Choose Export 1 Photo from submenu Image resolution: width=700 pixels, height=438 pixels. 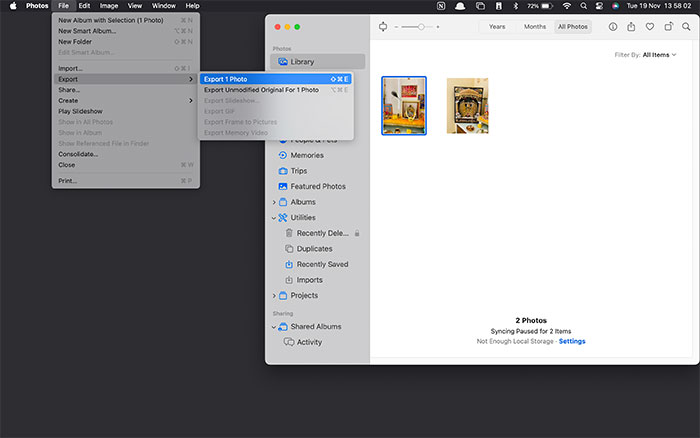225,79
